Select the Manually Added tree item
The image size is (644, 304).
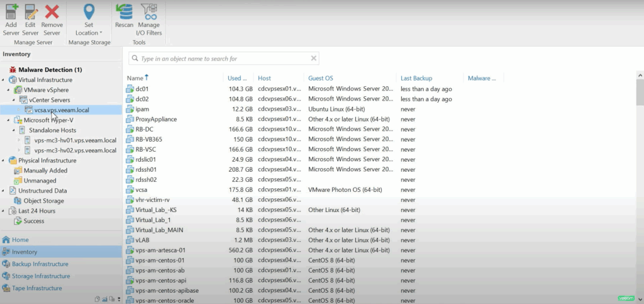(45, 171)
